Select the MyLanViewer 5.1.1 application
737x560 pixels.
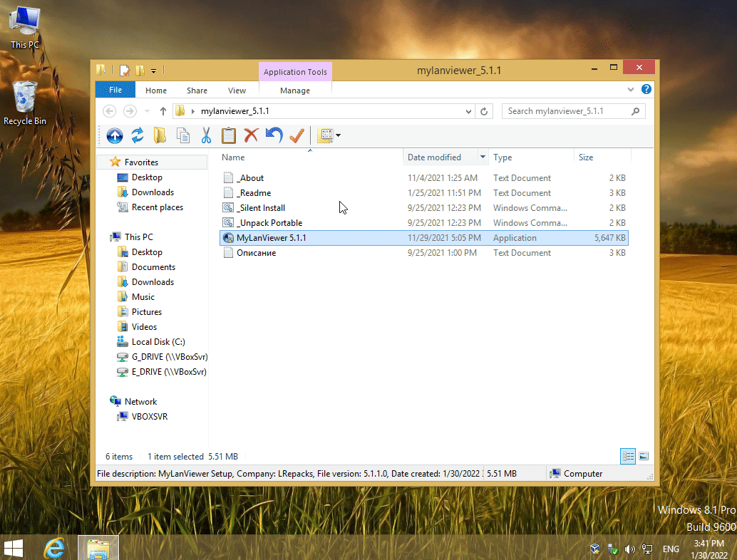[x=424, y=238]
